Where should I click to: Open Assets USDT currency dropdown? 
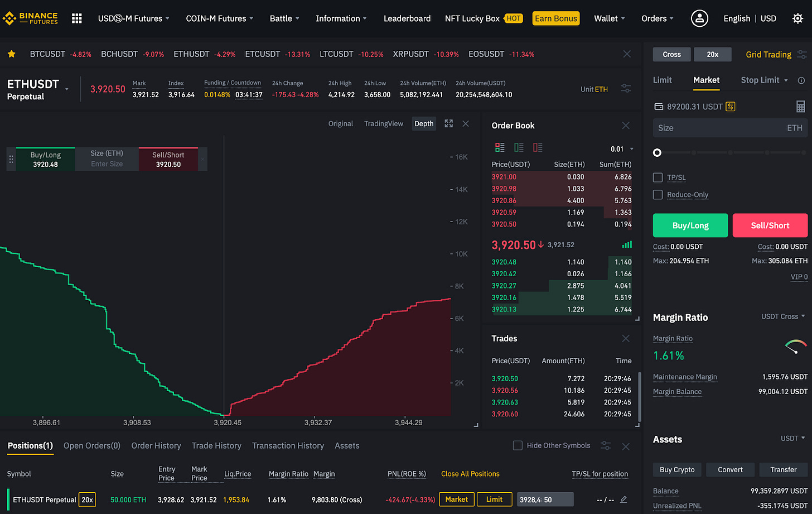[x=793, y=439]
